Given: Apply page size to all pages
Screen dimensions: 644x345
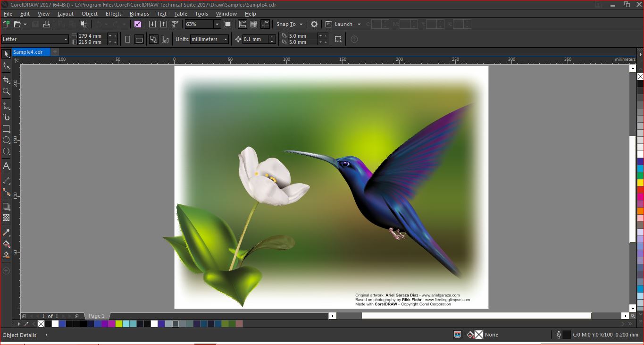Looking at the screenshot, I should (x=153, y=39).
